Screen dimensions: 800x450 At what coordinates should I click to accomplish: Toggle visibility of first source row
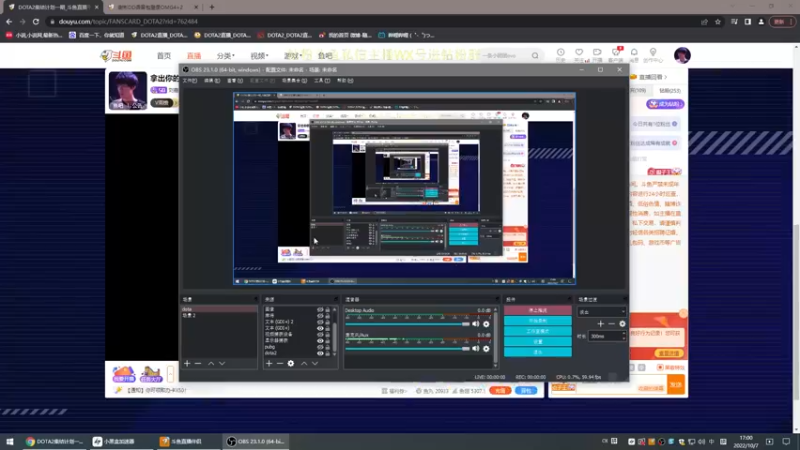[x=320, y=310]
